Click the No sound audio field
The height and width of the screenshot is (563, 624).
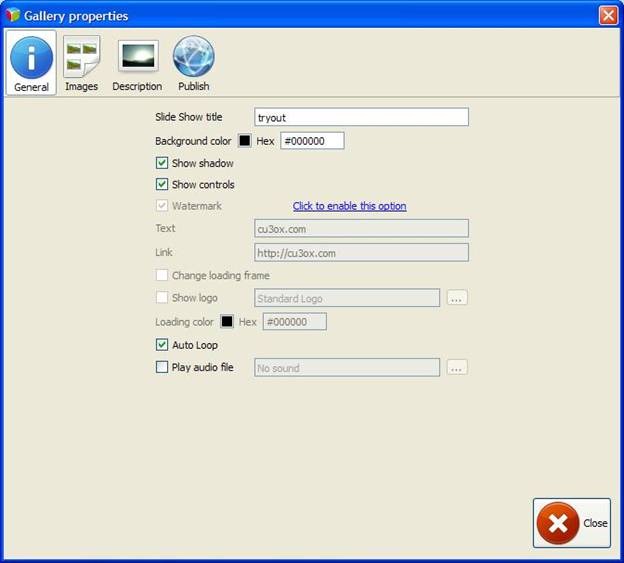(347, 368)
